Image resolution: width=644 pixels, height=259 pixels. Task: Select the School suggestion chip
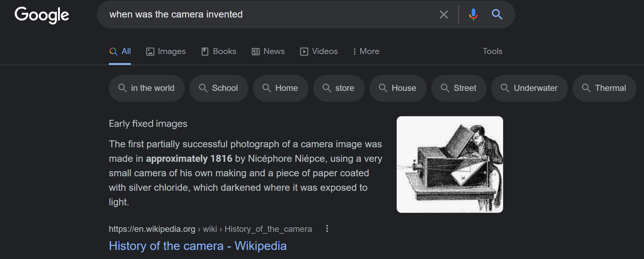pyautogui.click(x=219, y=88)
